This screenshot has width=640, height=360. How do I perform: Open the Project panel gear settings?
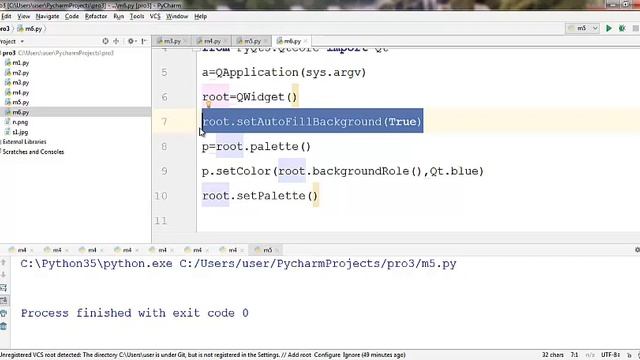click(x=131, y=41)
